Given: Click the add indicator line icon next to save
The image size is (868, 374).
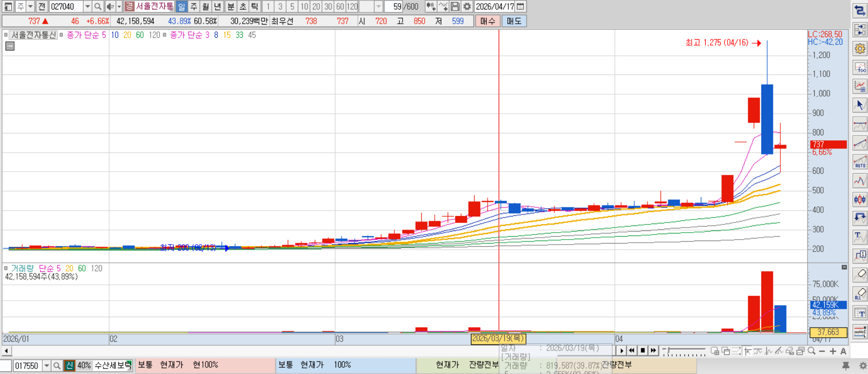Looking at the screenshot, I should click(x=443, y=7).
